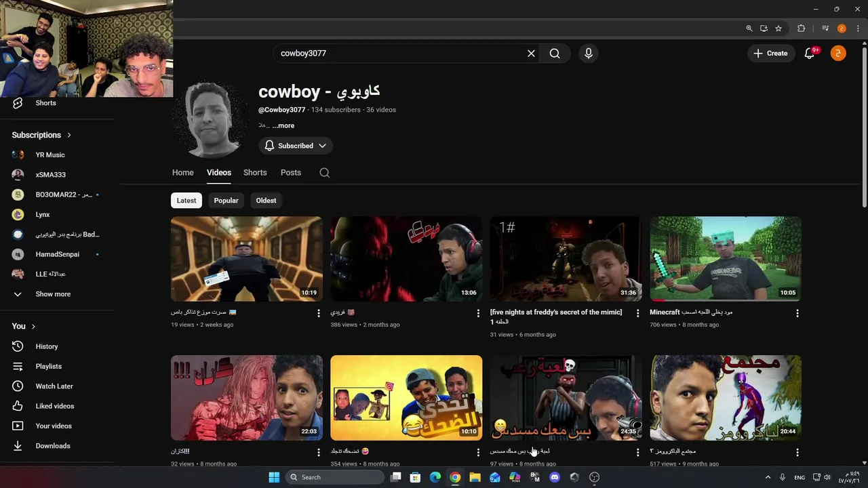The image size is (868, 488).
Task: Expand the You section header
Action: click(24, 326)
